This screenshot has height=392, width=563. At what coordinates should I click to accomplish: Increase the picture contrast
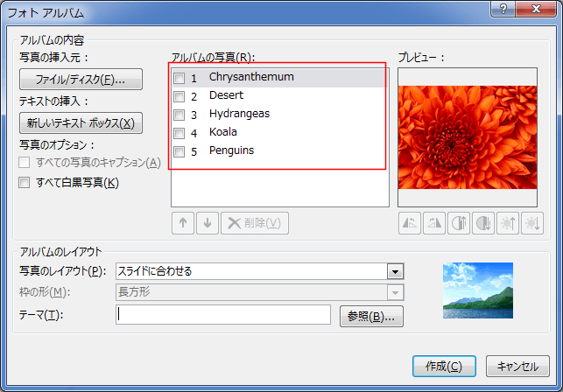coord(459,223)
